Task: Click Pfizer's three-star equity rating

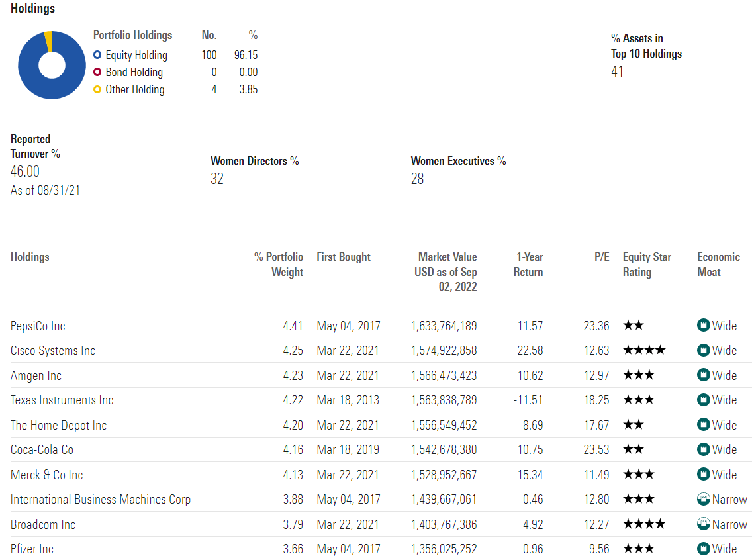Action: click(x=639, y=549)
